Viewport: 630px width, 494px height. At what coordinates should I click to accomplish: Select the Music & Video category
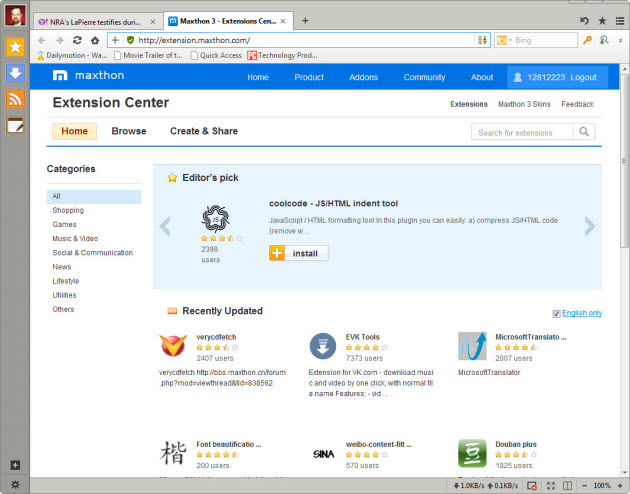tap(75, 239)
